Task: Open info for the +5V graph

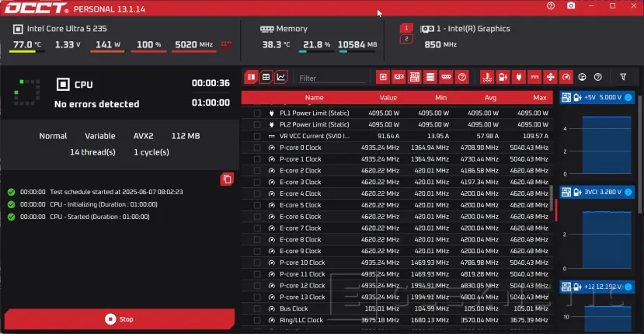Action: coord(628,97)
